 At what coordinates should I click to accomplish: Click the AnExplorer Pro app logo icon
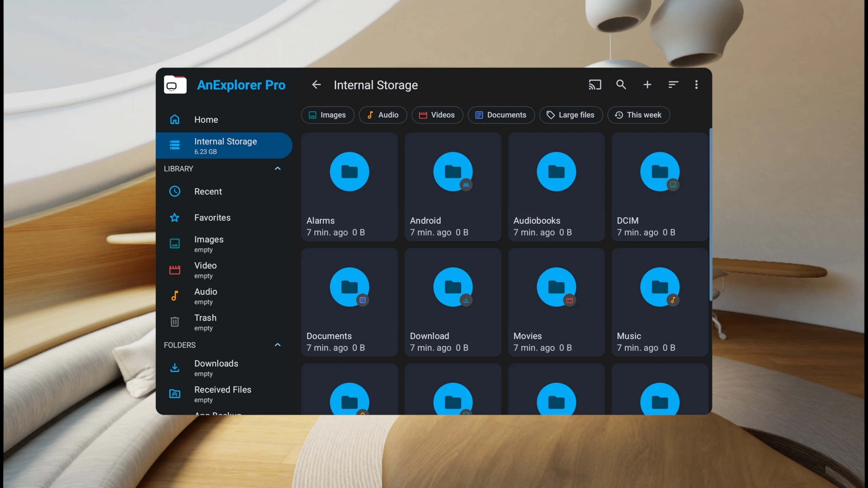click(175, 85)
